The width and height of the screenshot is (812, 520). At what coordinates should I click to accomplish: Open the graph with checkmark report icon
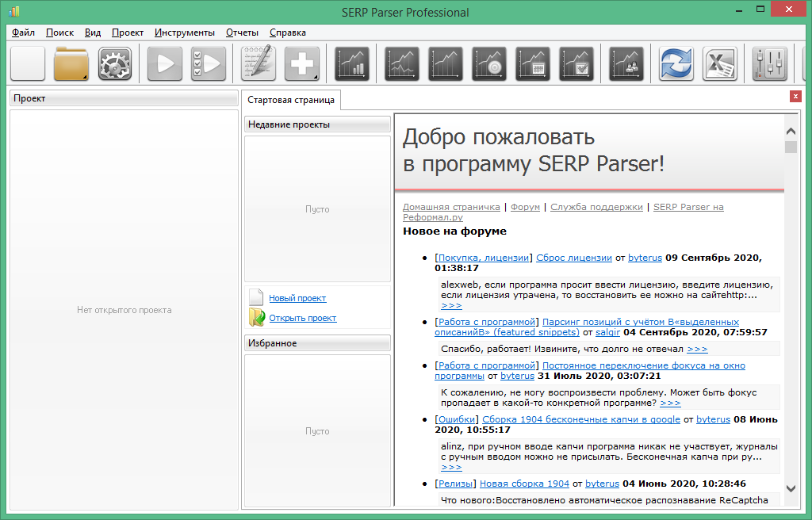click(x=576, y=63)
